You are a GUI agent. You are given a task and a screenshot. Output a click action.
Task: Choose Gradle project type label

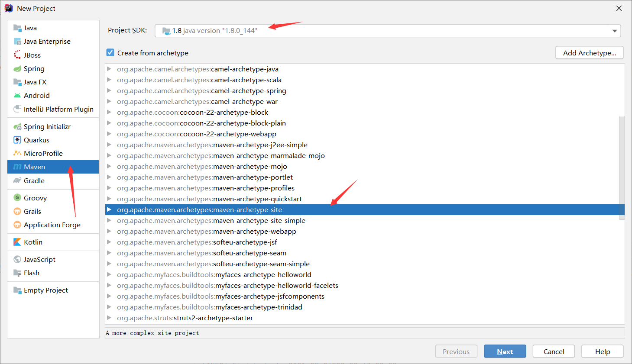click(34, 181)
